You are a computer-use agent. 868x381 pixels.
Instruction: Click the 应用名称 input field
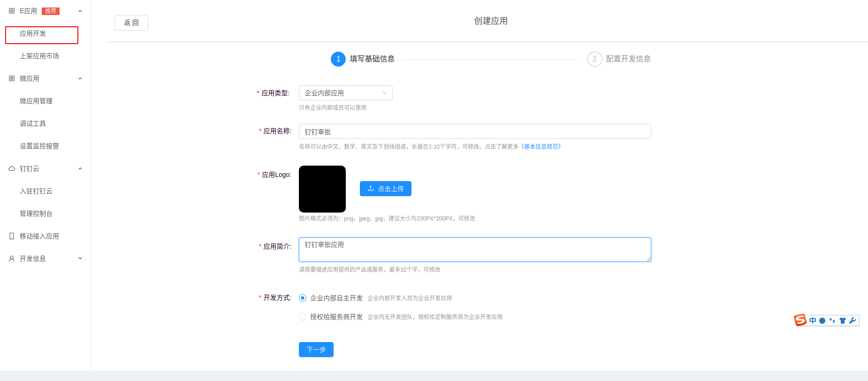pyautogui.click(x=475, y=131)
